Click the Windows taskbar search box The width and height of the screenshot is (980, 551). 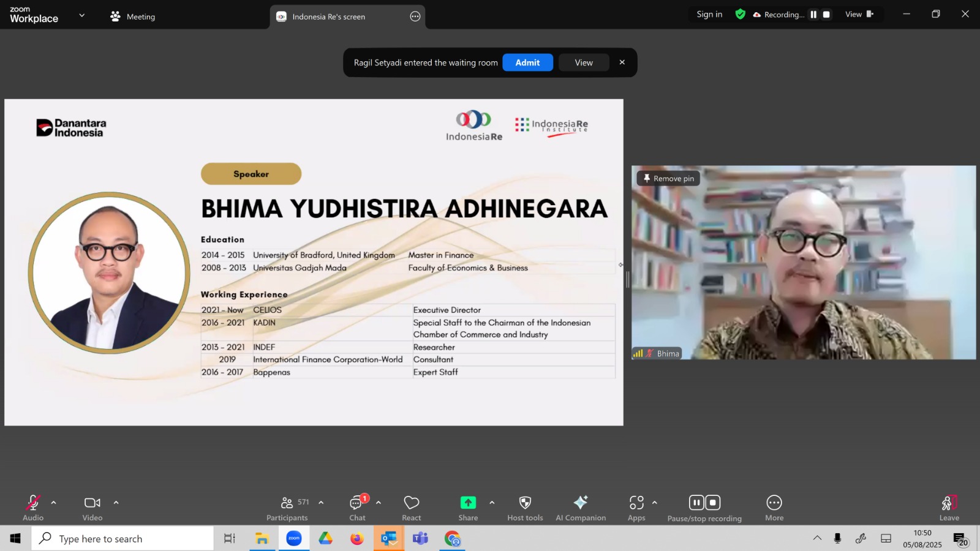pyautogui.click(x=123, y=539)
